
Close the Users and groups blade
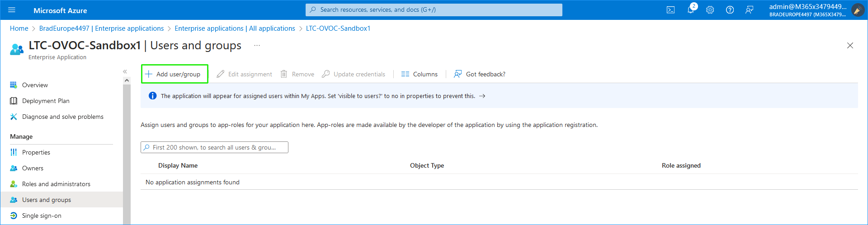[x=850, y=46]
